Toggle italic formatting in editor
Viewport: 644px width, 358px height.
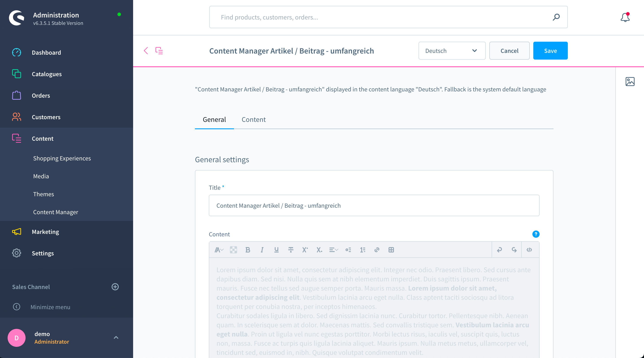[x=262, y=250]
